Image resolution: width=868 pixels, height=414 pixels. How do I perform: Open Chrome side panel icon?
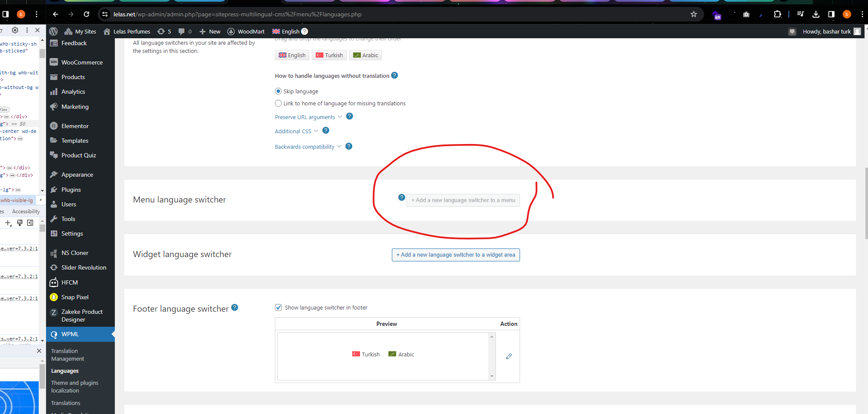tap(831, 14)
